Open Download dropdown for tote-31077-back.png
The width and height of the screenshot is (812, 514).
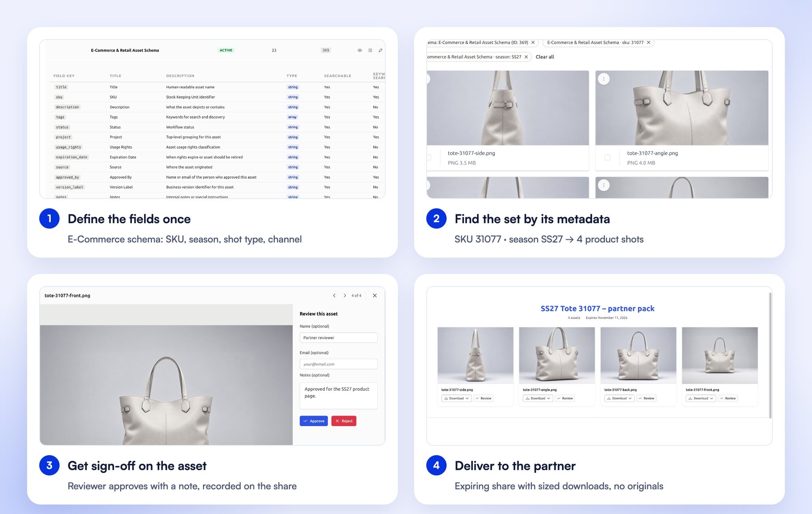pos(619,398)
